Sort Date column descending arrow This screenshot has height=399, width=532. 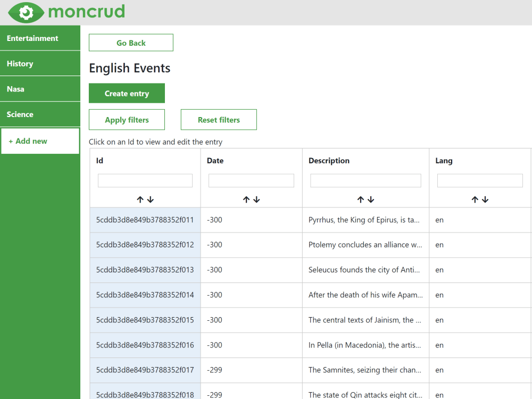click(256, 199)
